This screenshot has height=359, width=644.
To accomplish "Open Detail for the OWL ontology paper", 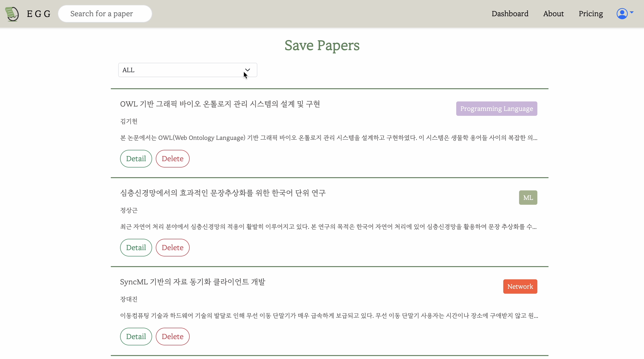I will [x=136, y=159].
